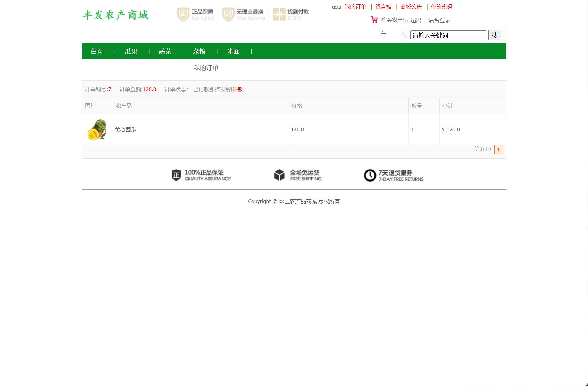Open the 瓜果 category menu
588x386 pixels.
coord(131,51)
